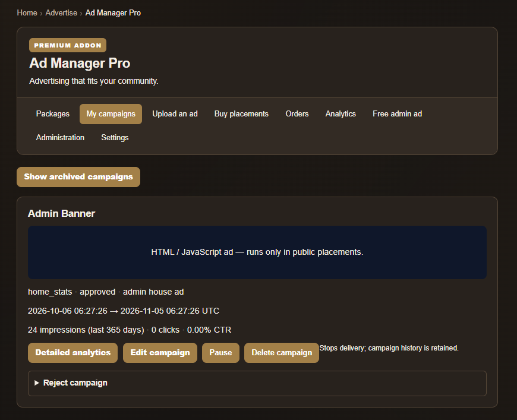View the Orders tab

click(297, 114)
